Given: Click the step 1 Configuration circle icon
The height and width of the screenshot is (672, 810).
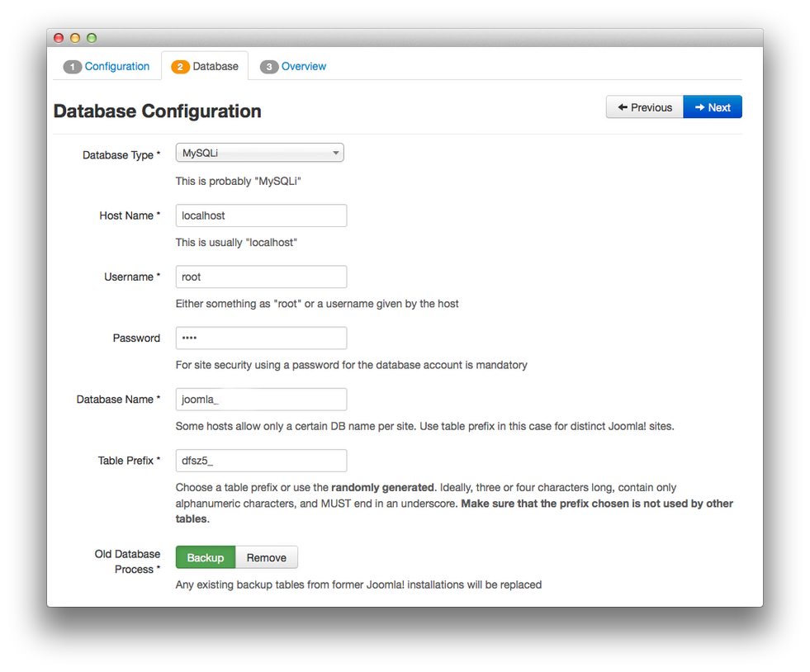Looking at the screenshot, I should pyautogui.click(x=73, y=66).
